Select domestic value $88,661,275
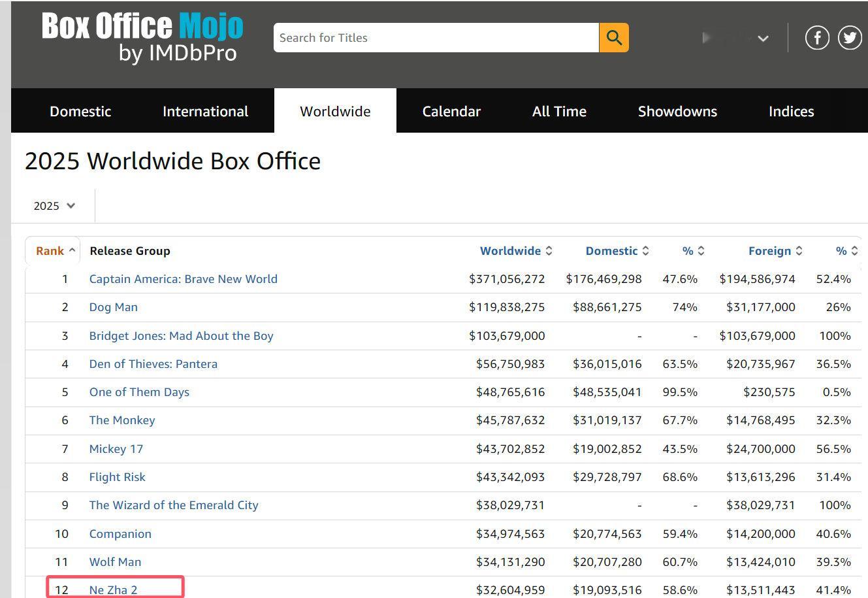The width and height of the screenshot is (868, 598). click(607, 307)
